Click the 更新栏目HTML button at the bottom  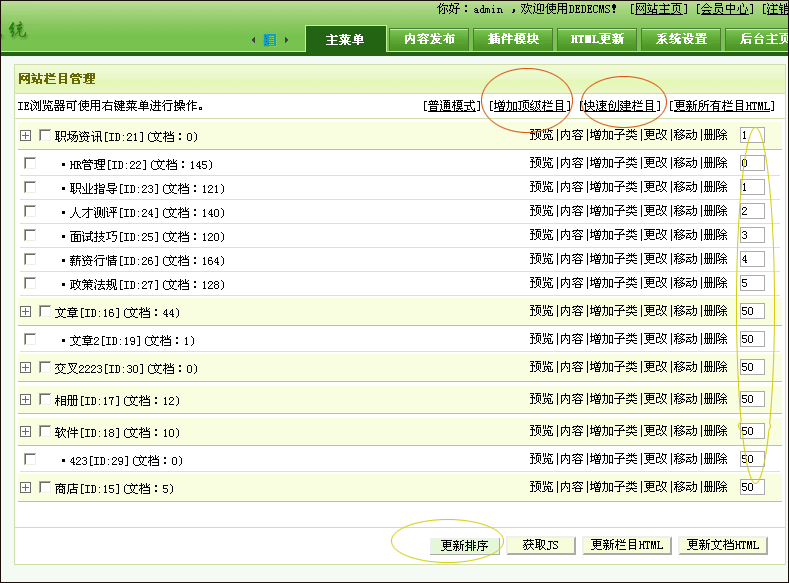point(626,545)
